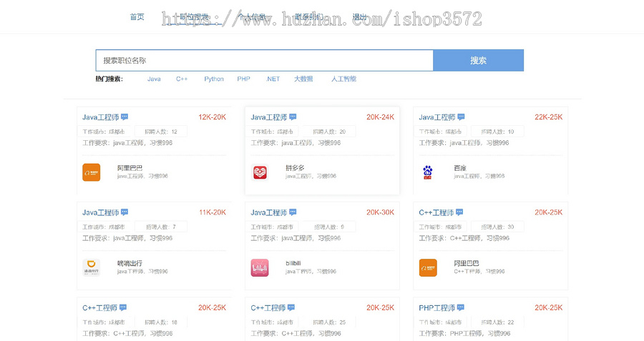Click 阿里巴巴 logo on 12K-20K Java card
This screenshot has width=644, height=341.
tap(91, 172)
